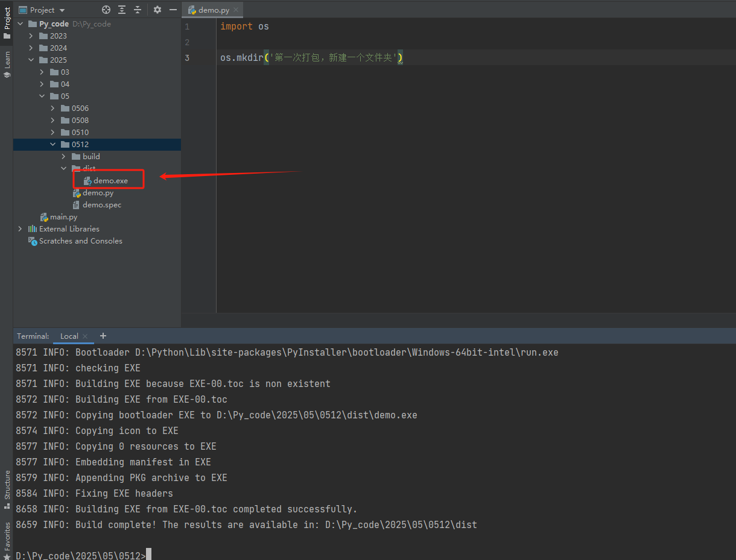
Task: Select the 0508 folder label
Action: pos(80,121)
